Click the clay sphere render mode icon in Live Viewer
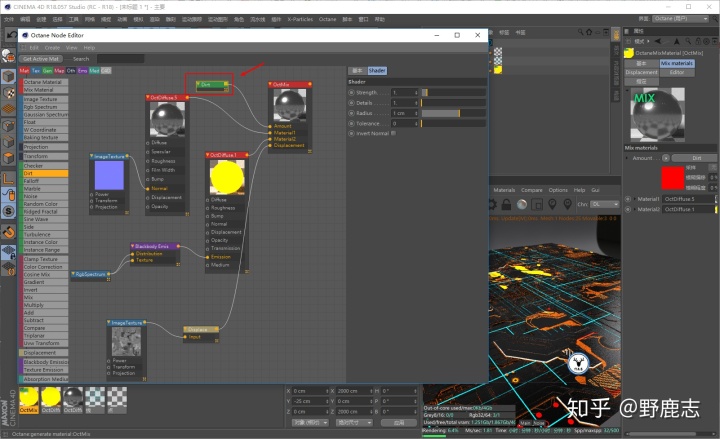This screenshot has height=439, width=720. [522, 204]
